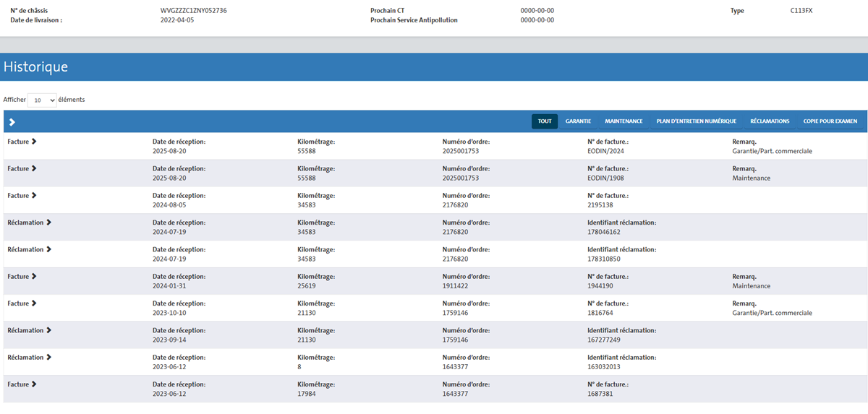
Task: Open the Afficher elements count dropdown
Action: pyautogui.click(x=42, y=100)
